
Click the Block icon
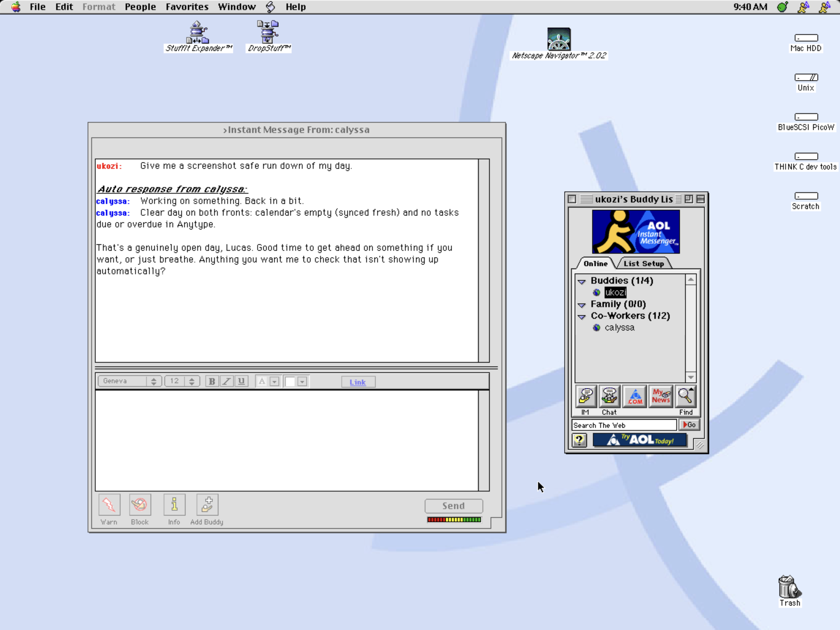tap(140, 505)
